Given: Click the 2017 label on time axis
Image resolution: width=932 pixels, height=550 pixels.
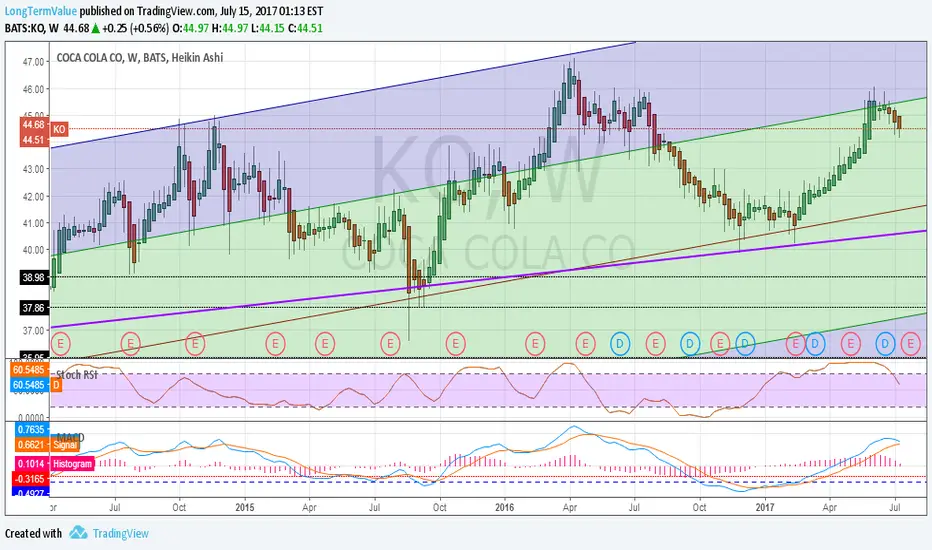Looking at the screenshot, I should (765, 507).
